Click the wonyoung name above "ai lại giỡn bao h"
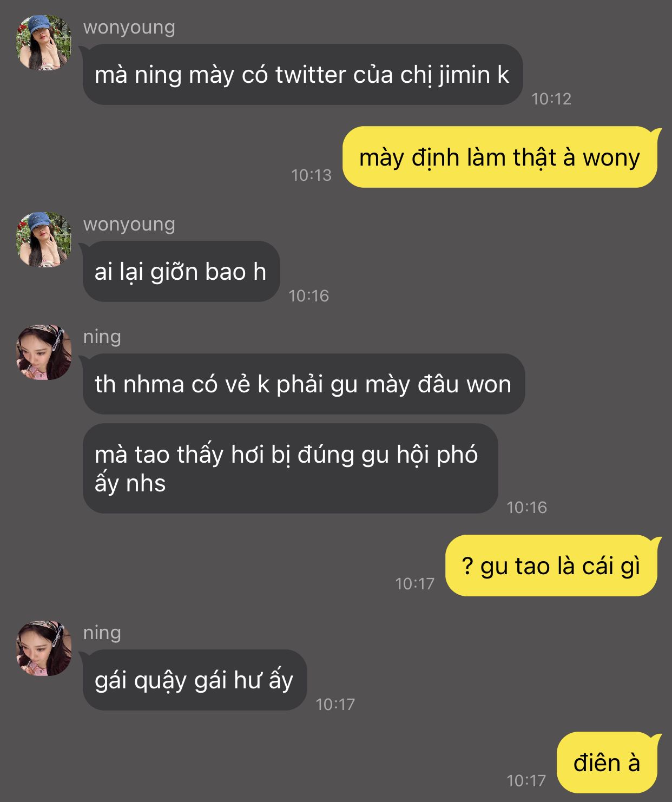Image resolution: width=672 pixels, height=802 pixels. pyautogui.click(x=129, y=224)
